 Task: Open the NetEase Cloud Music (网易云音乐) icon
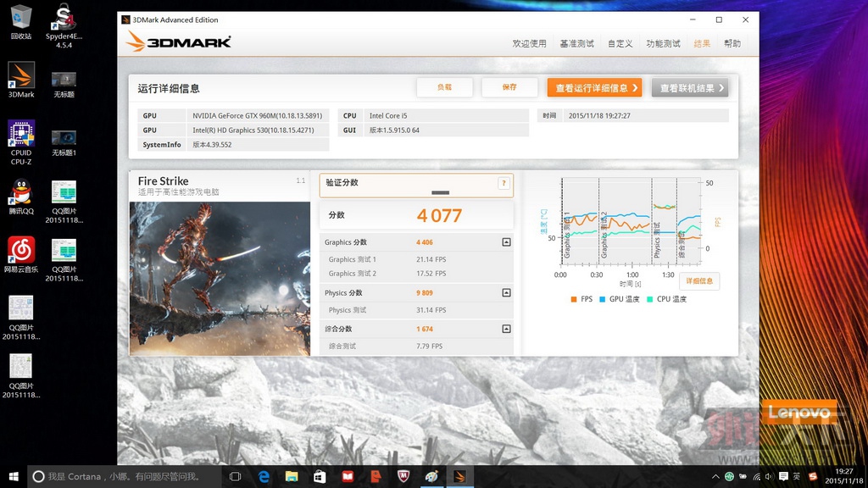[x=21, y=254]
